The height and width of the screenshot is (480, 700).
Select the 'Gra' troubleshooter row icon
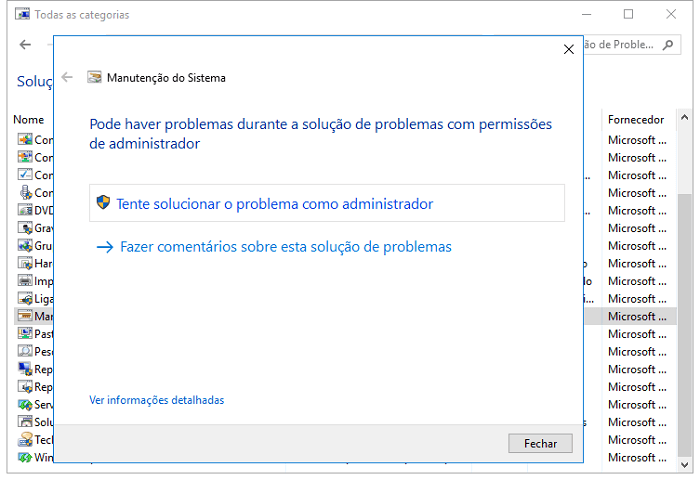point(25,228)
